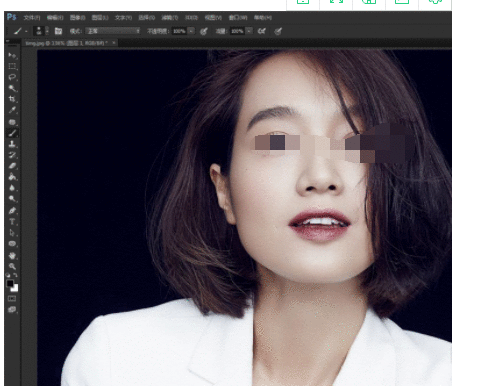Open the Filter (滤镜) menu
This screenshot has width=478, height=386.
point(170,18)
